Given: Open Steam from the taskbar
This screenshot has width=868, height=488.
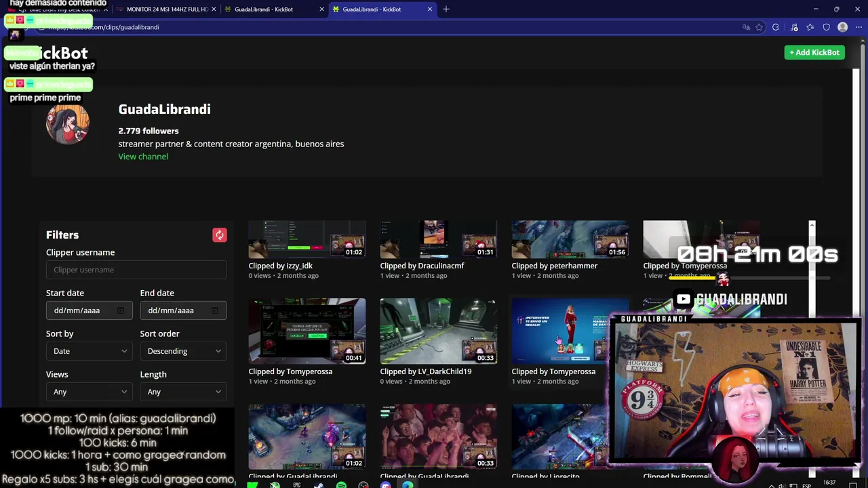Looking at the screenshot, I should (x=319, y=485).
